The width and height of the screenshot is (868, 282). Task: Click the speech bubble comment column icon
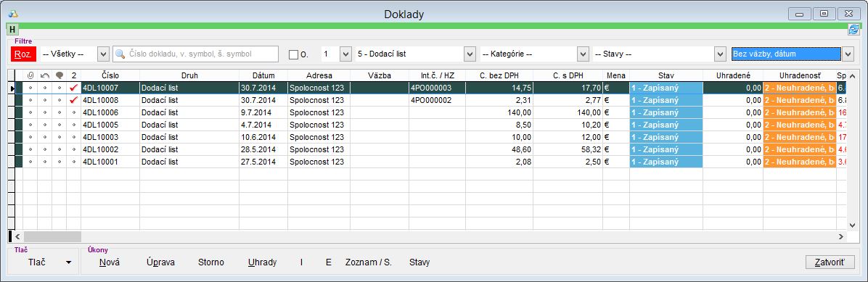pos(60,75)
